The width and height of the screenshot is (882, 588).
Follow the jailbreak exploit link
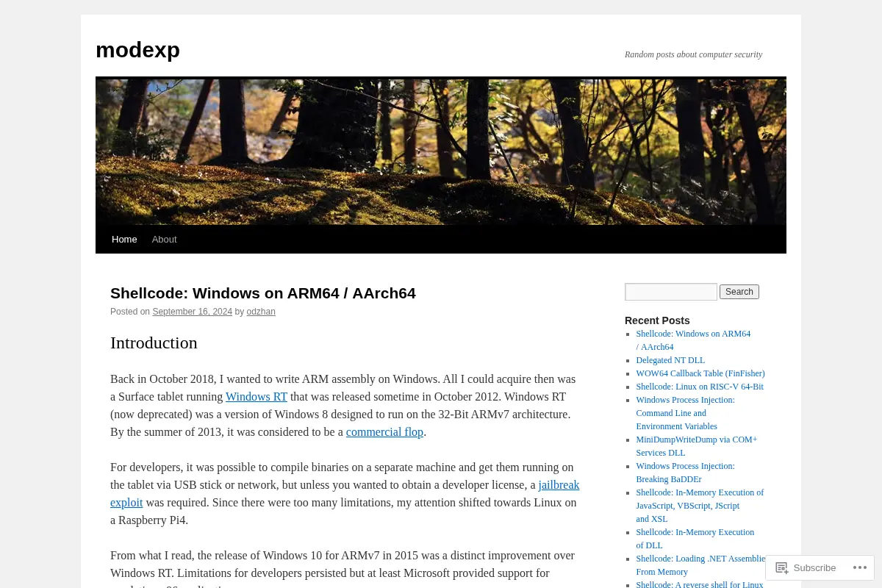[559, 485]
